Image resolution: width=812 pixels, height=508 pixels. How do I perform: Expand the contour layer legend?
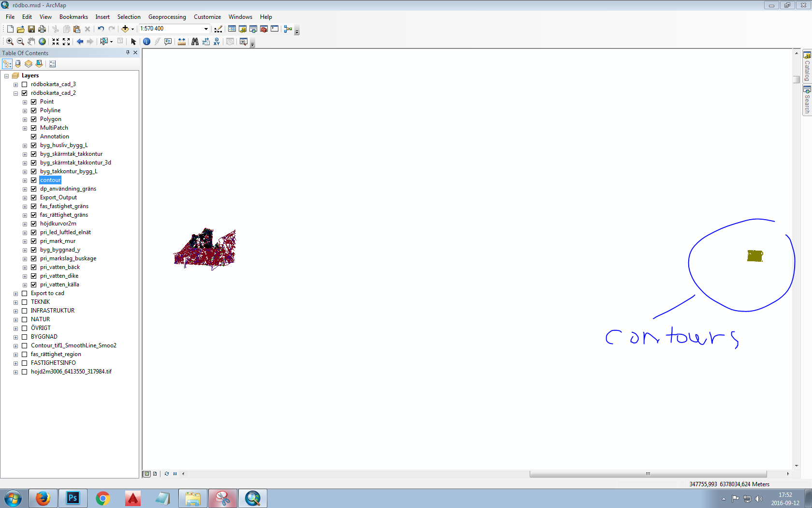25,180
